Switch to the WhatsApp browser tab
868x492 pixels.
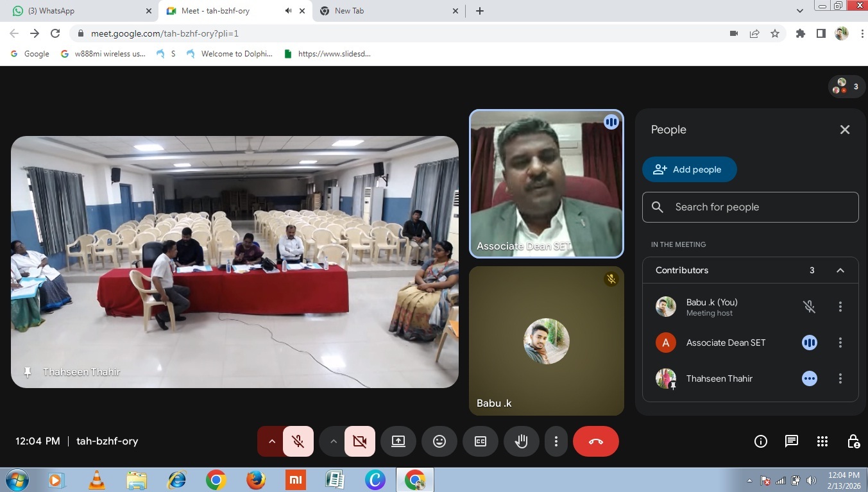click(x=77, y=11)
